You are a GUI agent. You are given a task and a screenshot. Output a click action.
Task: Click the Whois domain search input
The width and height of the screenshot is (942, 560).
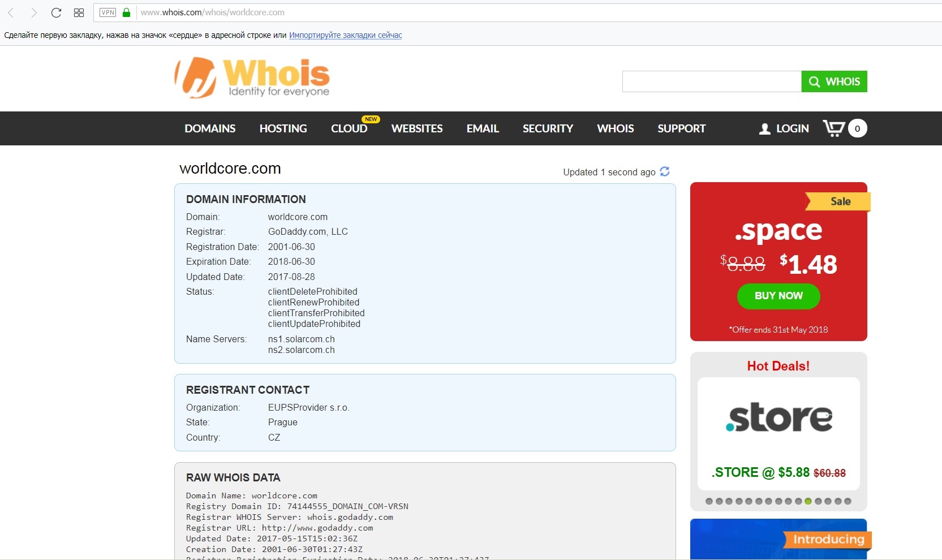712,81
